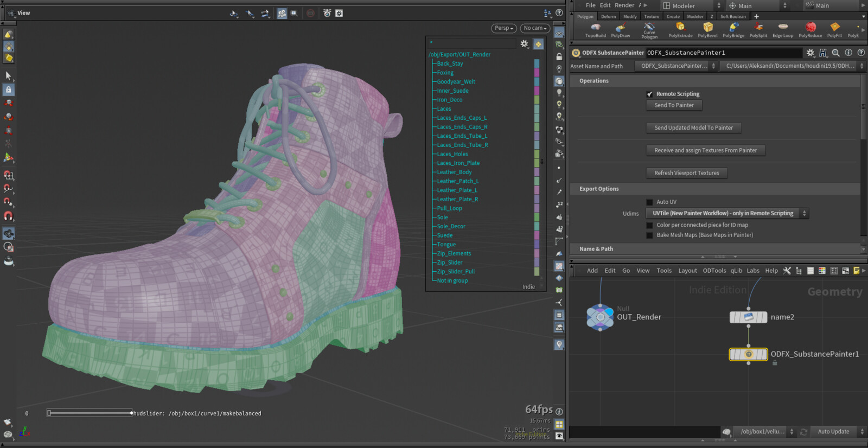Screen dimensions: 868x448
Task: Enable the Auto UV checkbox
Action: tap(649, 202)
